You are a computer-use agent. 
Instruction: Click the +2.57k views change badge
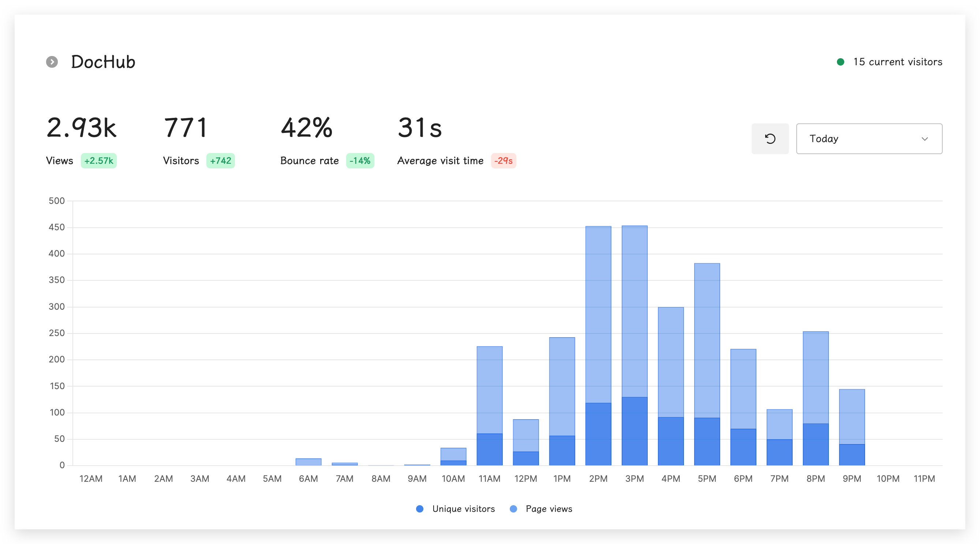coord(98,161)
